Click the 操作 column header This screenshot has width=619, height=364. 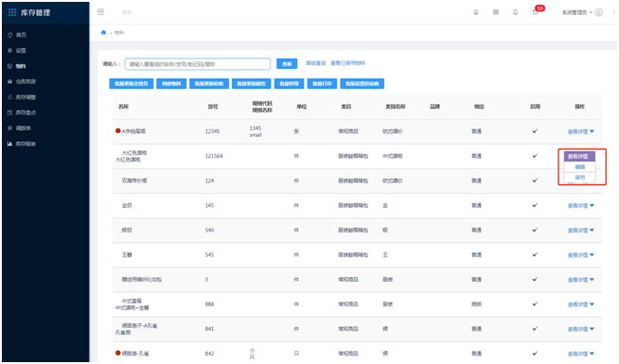[579, 107]
